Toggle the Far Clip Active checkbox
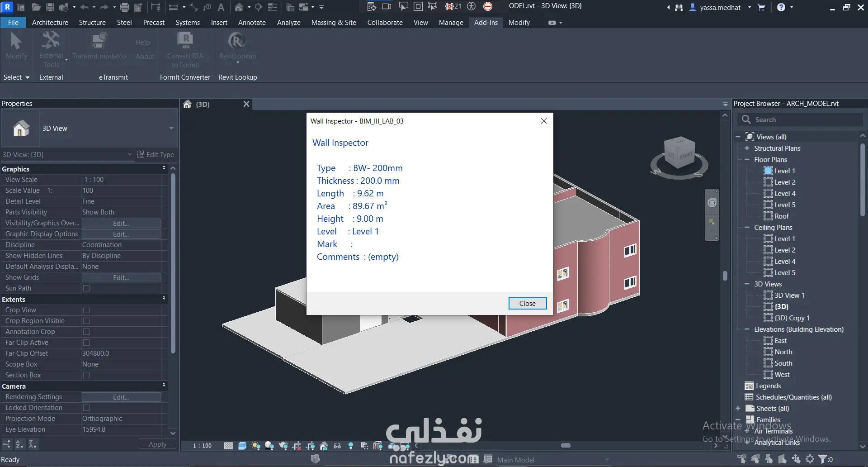This screenshot has width=868, height=467. pyautogui.click(x=86, y=343)
